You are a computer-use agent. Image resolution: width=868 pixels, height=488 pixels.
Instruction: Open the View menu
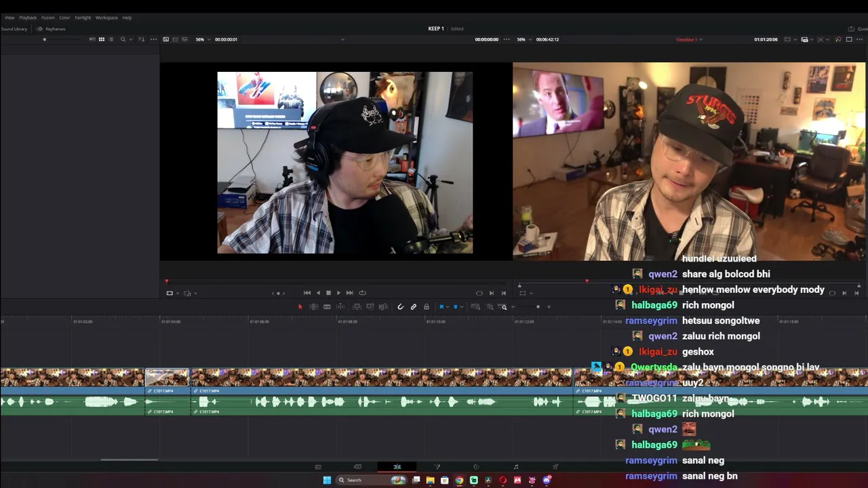pyautogui.click(x=9, y=18)
